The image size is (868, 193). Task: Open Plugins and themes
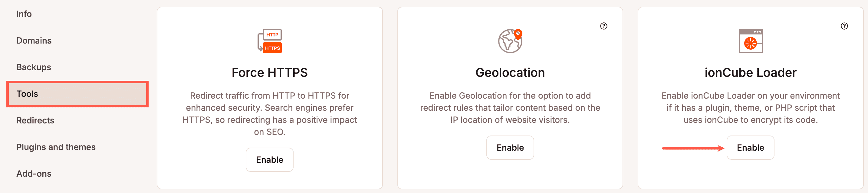[x=56, y=147]
